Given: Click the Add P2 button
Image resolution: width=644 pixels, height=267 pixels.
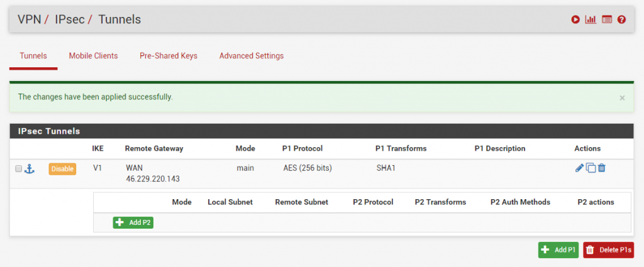Looking at the screenshot, I should pyautogui.click(x=133, y=222).
